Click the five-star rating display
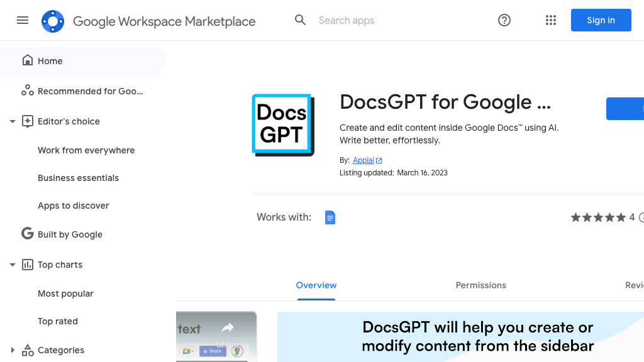The height and width of the screenshot is (362, 644). [599, 217]
